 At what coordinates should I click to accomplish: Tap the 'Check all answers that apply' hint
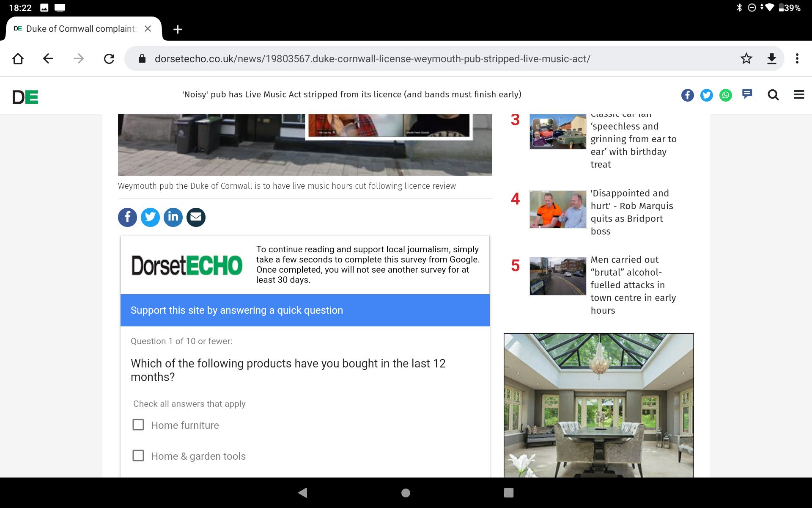(189, 404)
